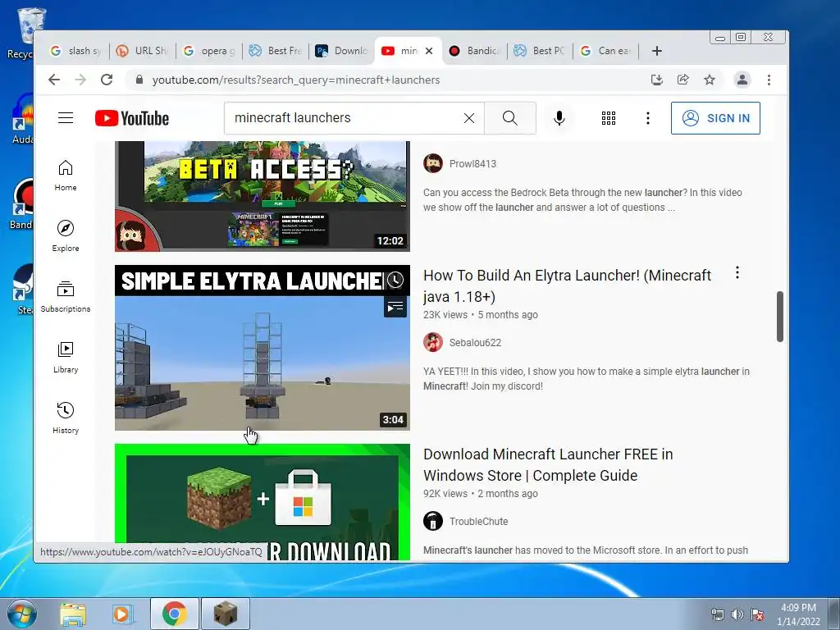The height and width of the screenshot is (630, 840).
Task: Click the Sebalou622 channel avatar
Action: click(x=433, y=342)
